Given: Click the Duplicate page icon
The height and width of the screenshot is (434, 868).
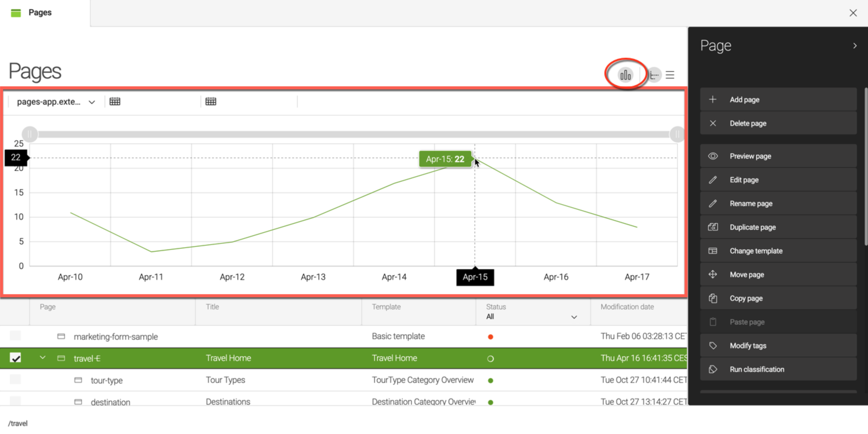Looking at the screenshot, I should click(x=713, y=227).
